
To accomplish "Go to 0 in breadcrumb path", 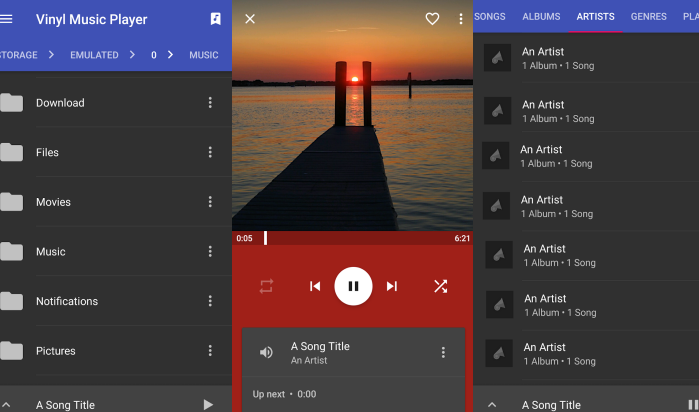I will tap(154, 55).
